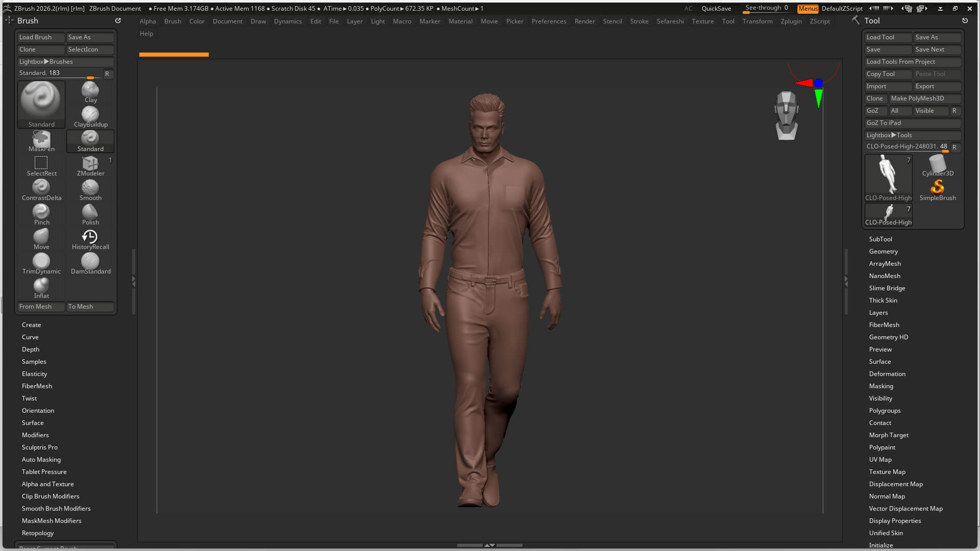This screenshot has height=551, width=980.
Task: Toggle GoZ All option
Action: 900,111
